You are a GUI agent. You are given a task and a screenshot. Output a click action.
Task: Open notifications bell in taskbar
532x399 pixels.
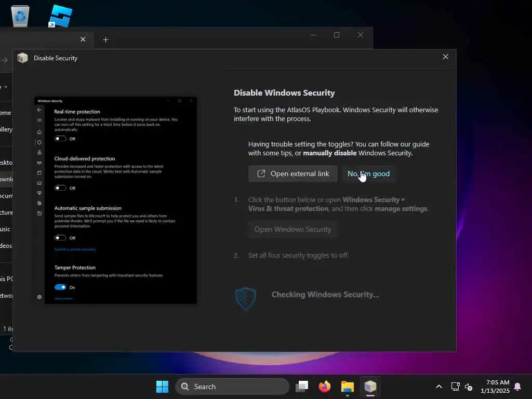(x=518, y=387)
